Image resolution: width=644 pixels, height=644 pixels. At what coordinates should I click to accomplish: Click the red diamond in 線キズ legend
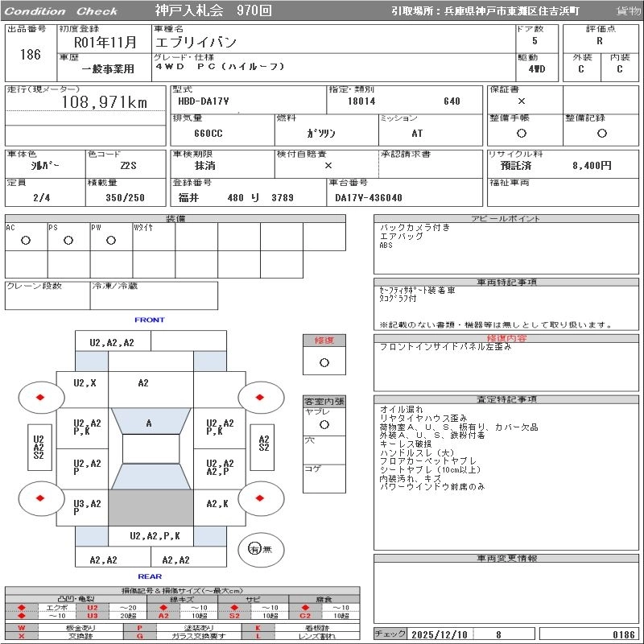click(164, 608)
